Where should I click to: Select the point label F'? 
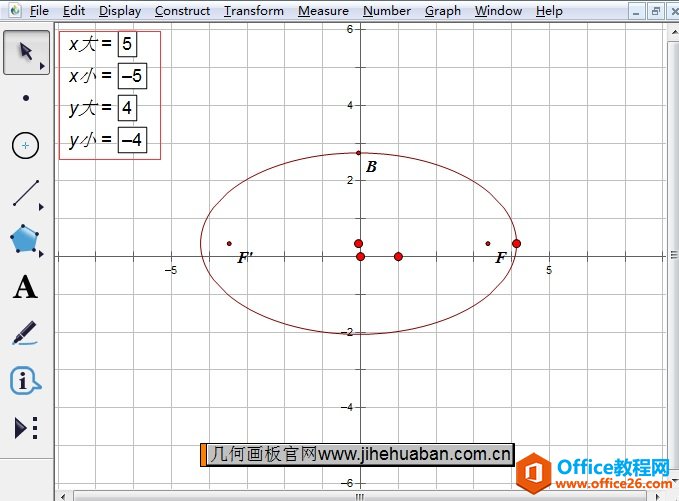tap(245, 258)
